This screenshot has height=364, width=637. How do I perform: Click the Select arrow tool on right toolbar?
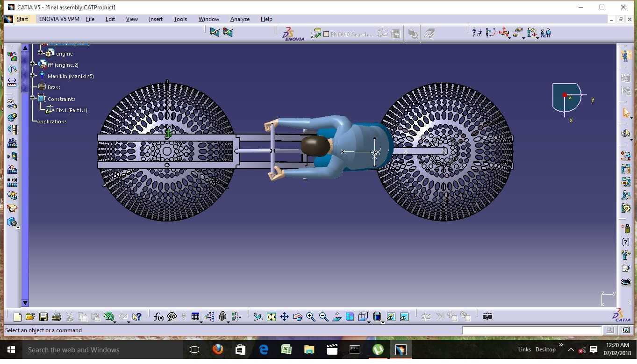click(x=626, y=113)
